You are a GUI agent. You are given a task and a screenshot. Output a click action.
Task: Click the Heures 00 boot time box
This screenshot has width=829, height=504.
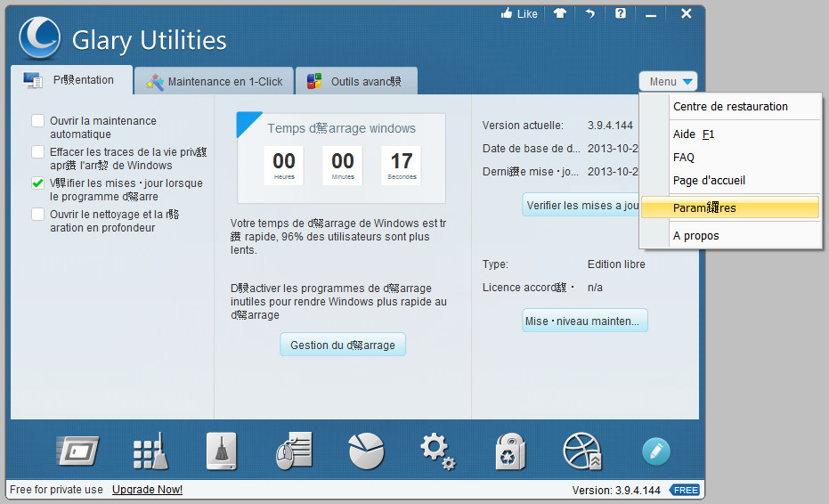coord(284,166)
